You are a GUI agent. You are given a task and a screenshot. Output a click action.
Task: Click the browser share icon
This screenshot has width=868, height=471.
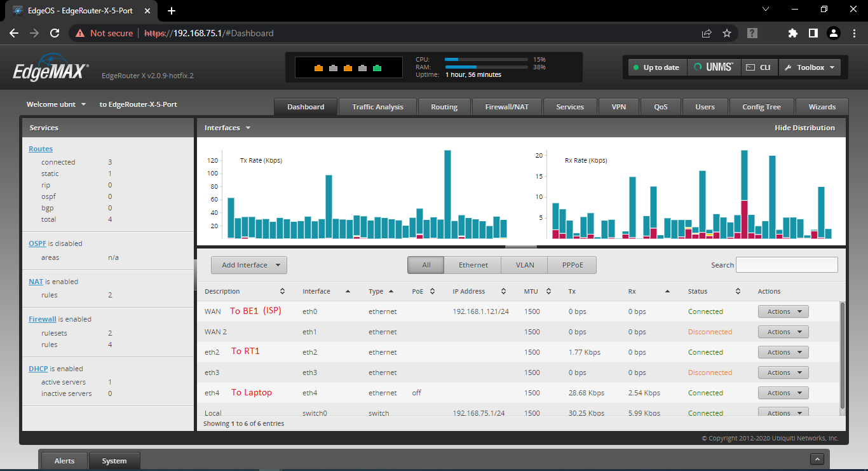(706, 33)
